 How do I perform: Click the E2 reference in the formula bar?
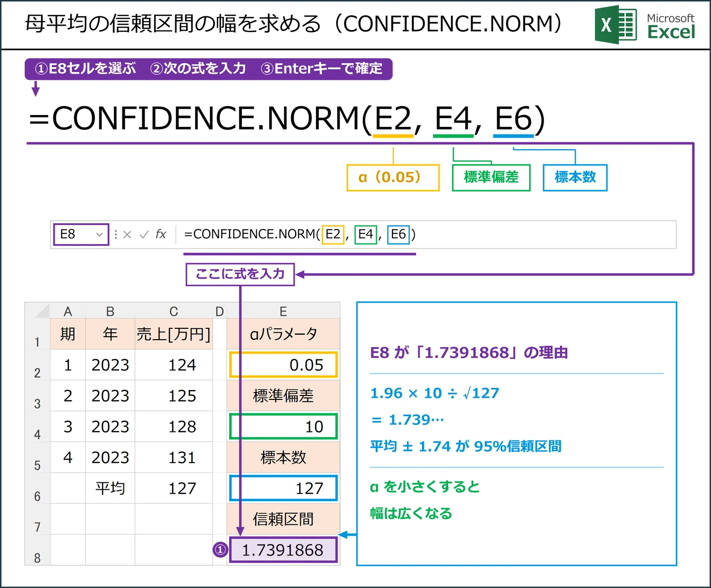(x=333, y=234)
